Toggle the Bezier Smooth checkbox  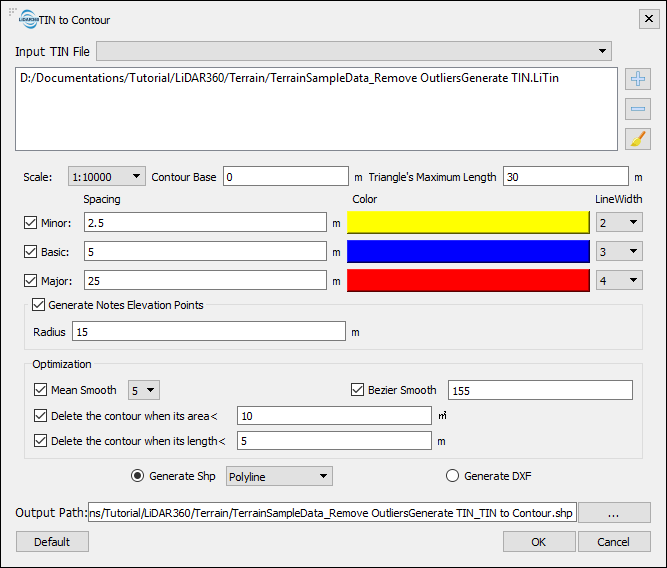[x=358, y=390]
